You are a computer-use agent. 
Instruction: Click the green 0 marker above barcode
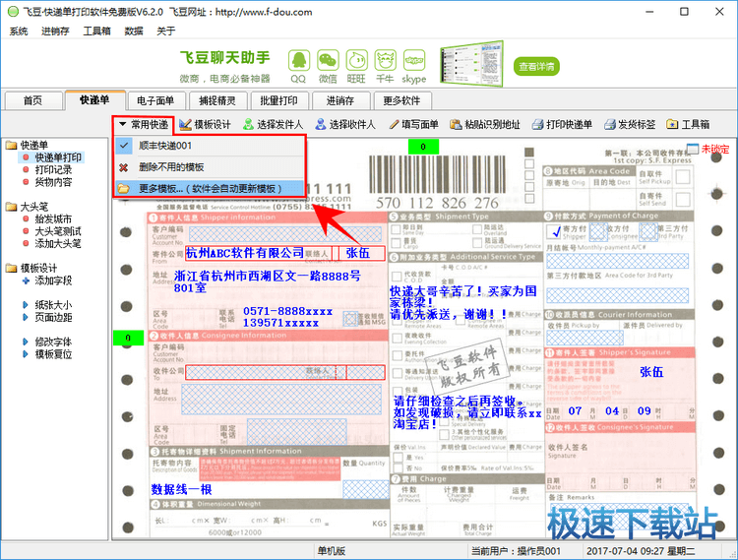(423, 147)
